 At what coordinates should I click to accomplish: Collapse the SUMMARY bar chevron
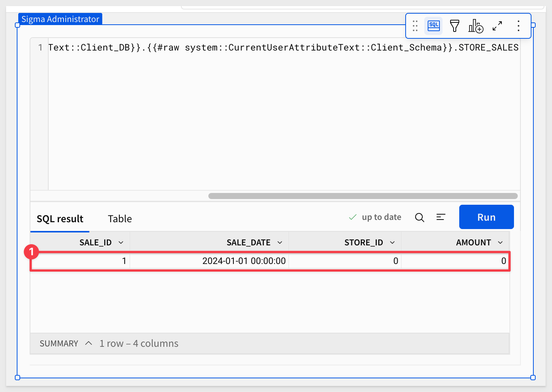point(89,343)
